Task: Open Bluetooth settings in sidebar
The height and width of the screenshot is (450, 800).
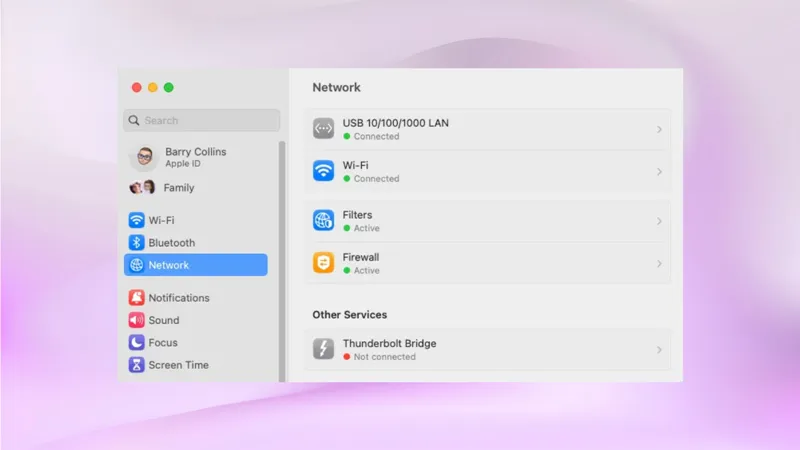Action: pyautogui.click(x=195, y=242)
